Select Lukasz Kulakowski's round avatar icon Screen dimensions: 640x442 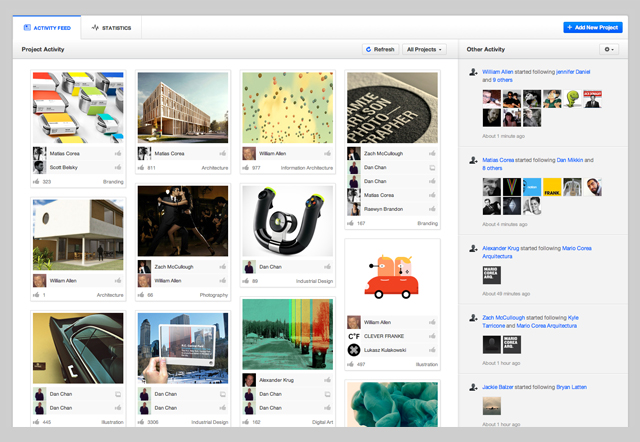(353, 351)
